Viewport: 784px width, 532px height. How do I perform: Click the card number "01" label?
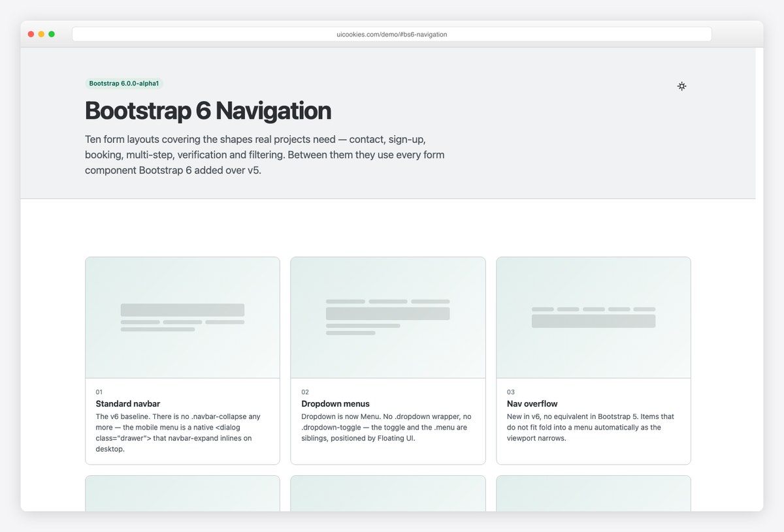[99, 392]
